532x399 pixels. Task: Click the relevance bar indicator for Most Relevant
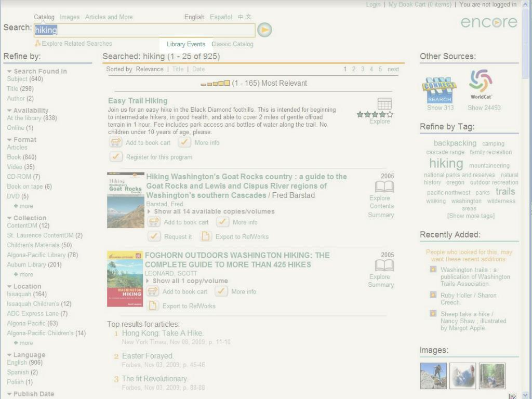tap(215, 83)
